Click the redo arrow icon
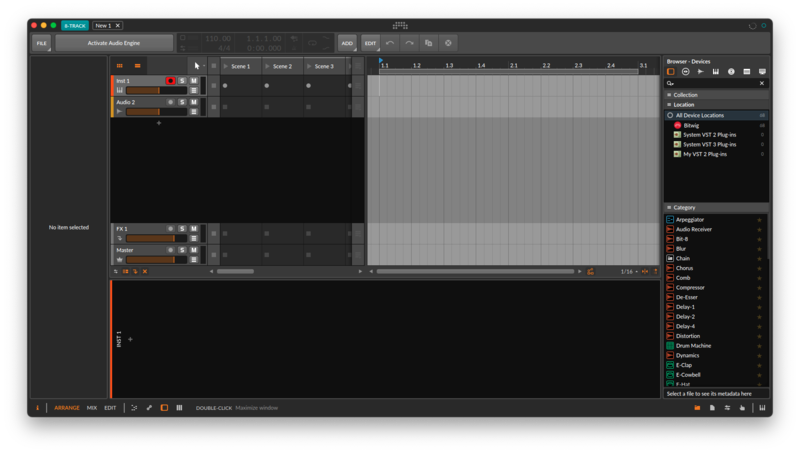Image resolution: width=800 pixels, height=453 pixels. point(409,43)
